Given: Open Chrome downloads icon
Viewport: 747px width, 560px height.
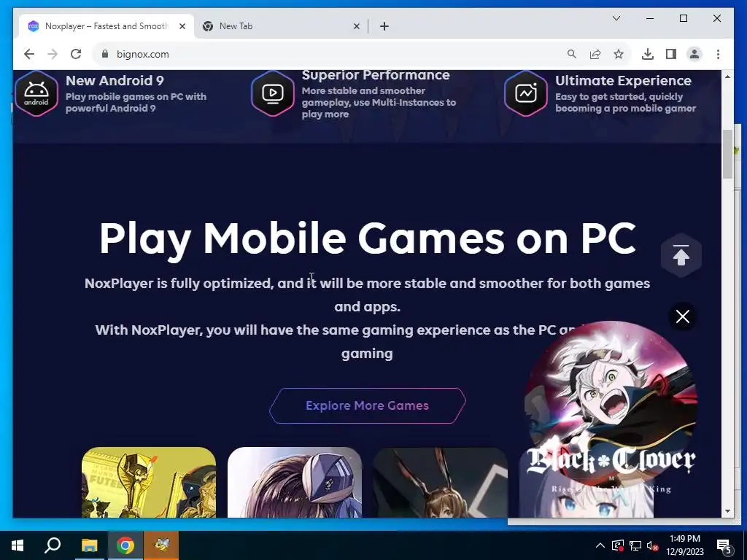Looking at the screenshot, I should 648,54.
